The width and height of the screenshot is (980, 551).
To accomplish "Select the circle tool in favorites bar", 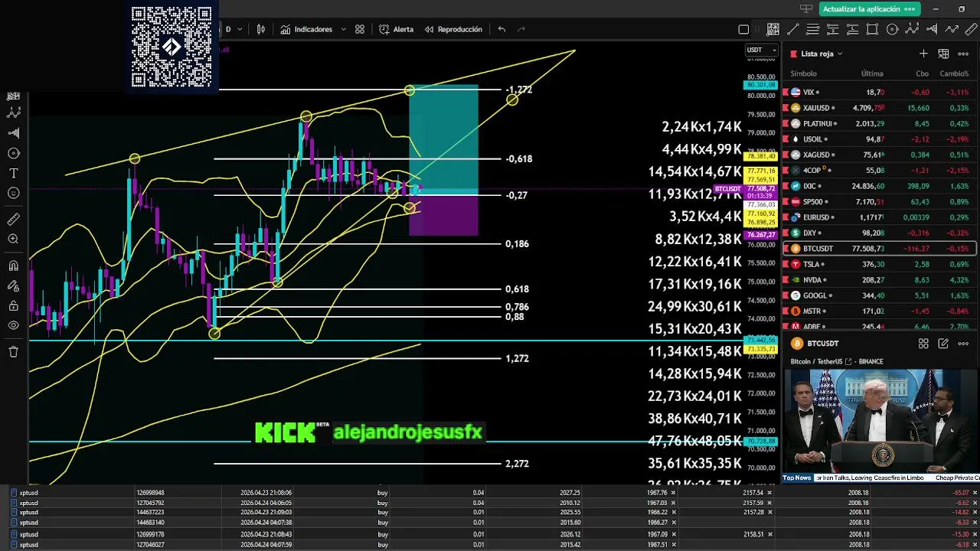I will pyautogui.click(x=892, y=30).
